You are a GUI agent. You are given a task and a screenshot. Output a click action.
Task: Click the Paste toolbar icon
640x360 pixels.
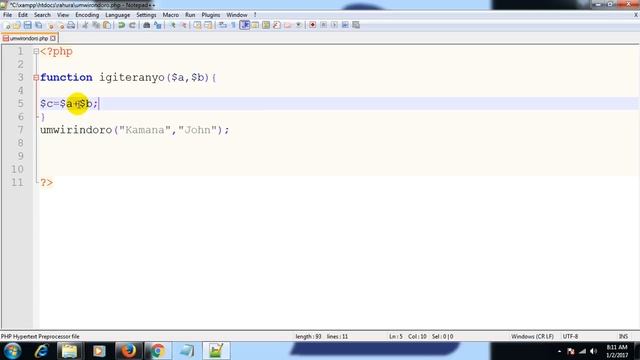point(107,25)
